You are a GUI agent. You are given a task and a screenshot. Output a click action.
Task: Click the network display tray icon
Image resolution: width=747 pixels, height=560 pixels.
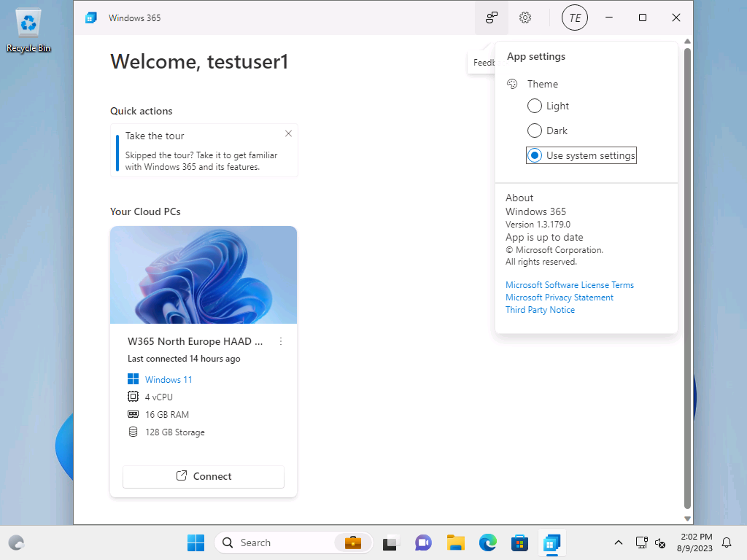pyautogui.click(x=641, y=542)
